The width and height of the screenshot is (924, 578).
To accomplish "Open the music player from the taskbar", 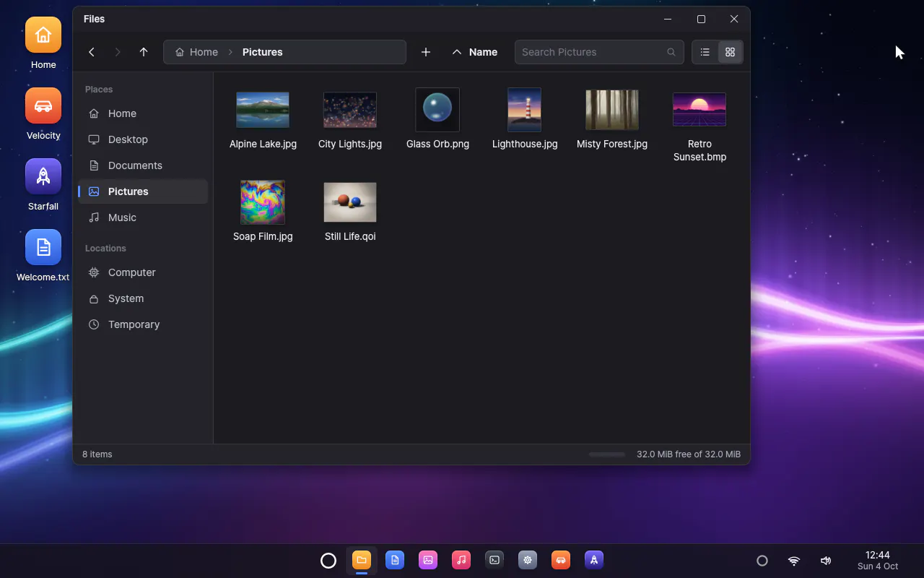I will click(461, 561).
